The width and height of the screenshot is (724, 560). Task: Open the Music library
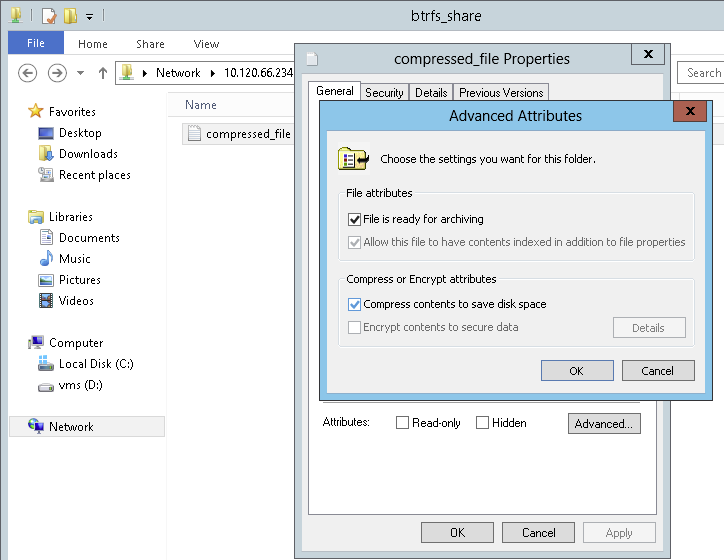pos(74,259)
